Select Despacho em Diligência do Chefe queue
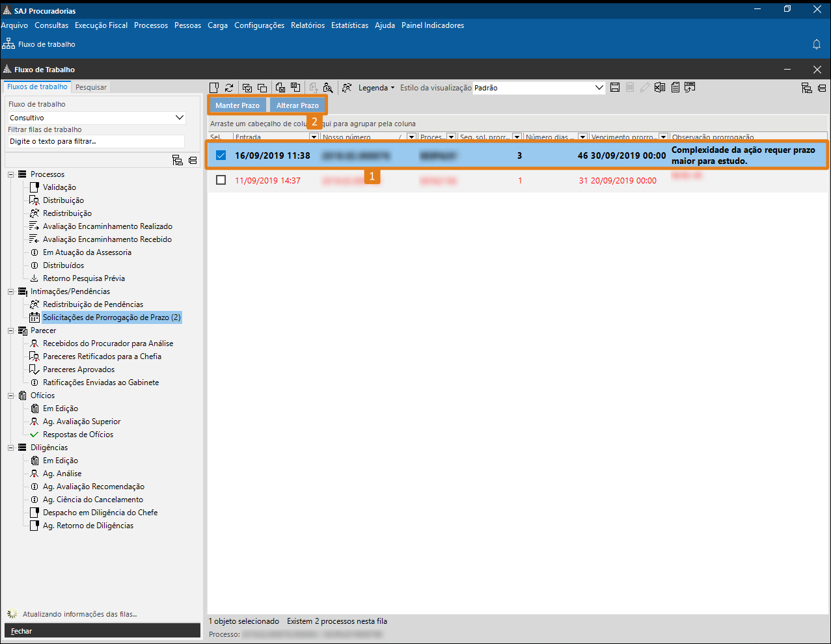831x644 pixels. coord(100,513)
